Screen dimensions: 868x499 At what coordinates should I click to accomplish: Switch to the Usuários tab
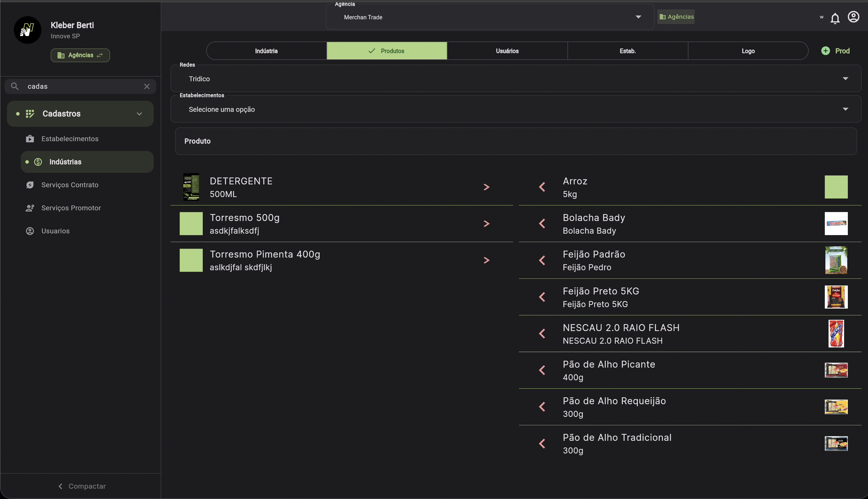(507, 51)
